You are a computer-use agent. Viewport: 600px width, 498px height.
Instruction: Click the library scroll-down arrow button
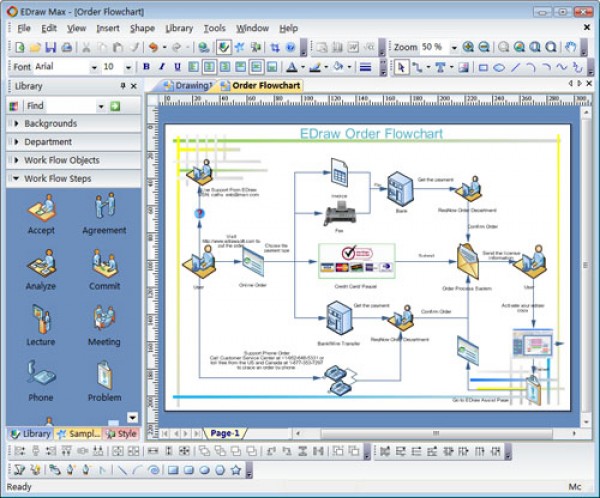click(132, 417)
